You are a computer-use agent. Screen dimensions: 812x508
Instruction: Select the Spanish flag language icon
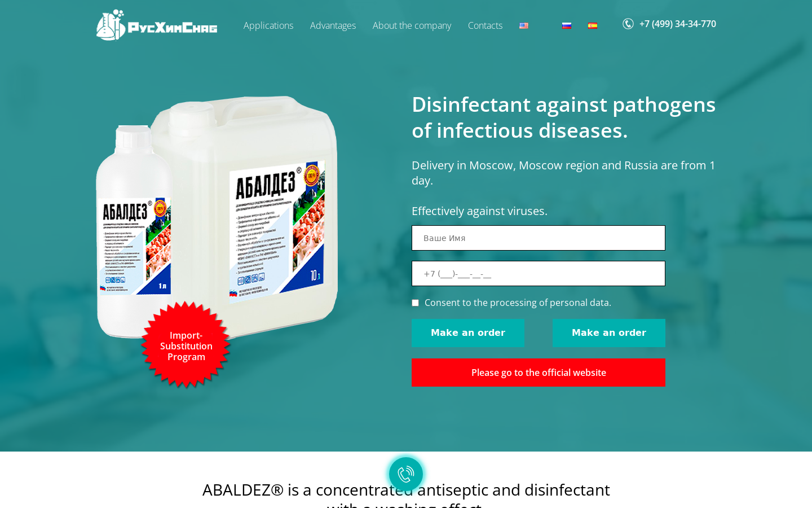(x=593, y=26)
